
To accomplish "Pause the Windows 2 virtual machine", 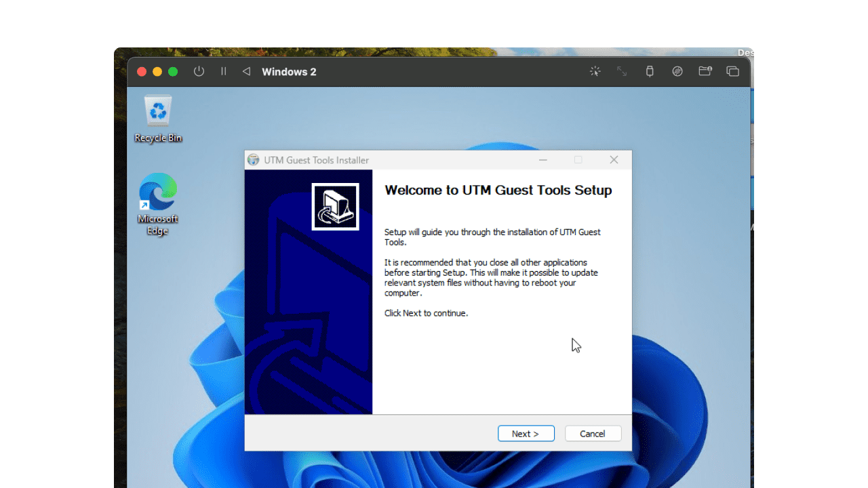I will [x=223, y=71].
